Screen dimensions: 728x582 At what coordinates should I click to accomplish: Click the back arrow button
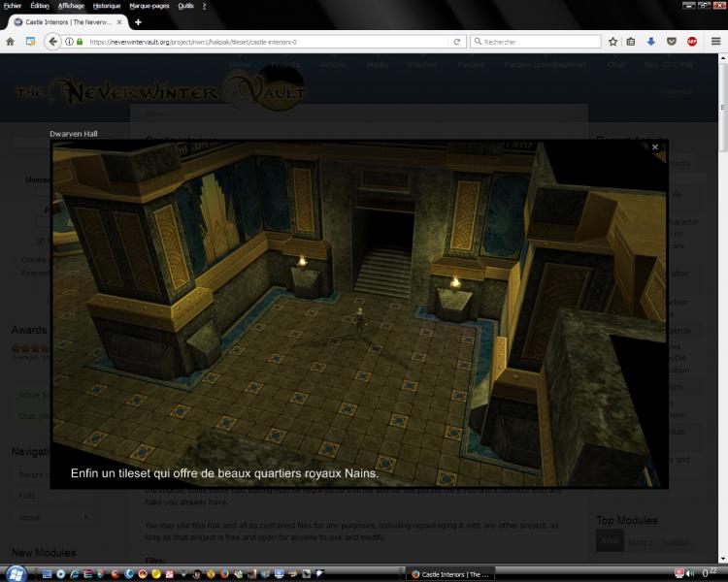pyautogui.click(x=52, y=42)
